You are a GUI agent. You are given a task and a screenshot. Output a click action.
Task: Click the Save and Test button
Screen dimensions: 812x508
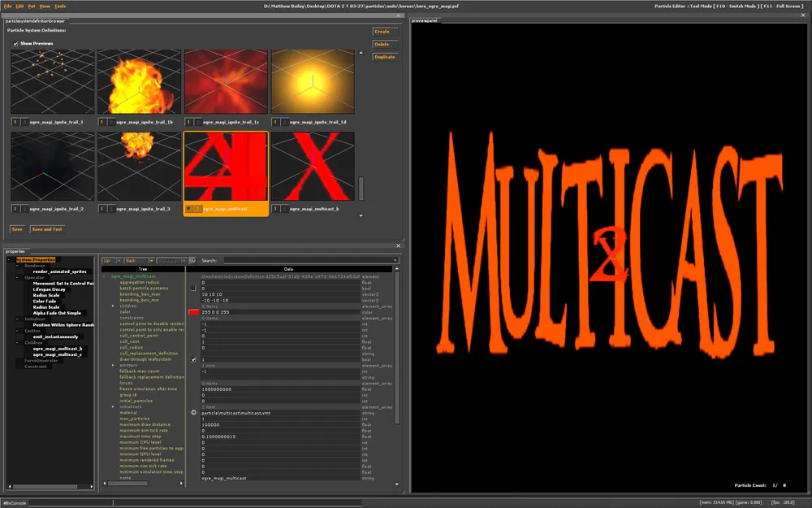pos(47,229)
